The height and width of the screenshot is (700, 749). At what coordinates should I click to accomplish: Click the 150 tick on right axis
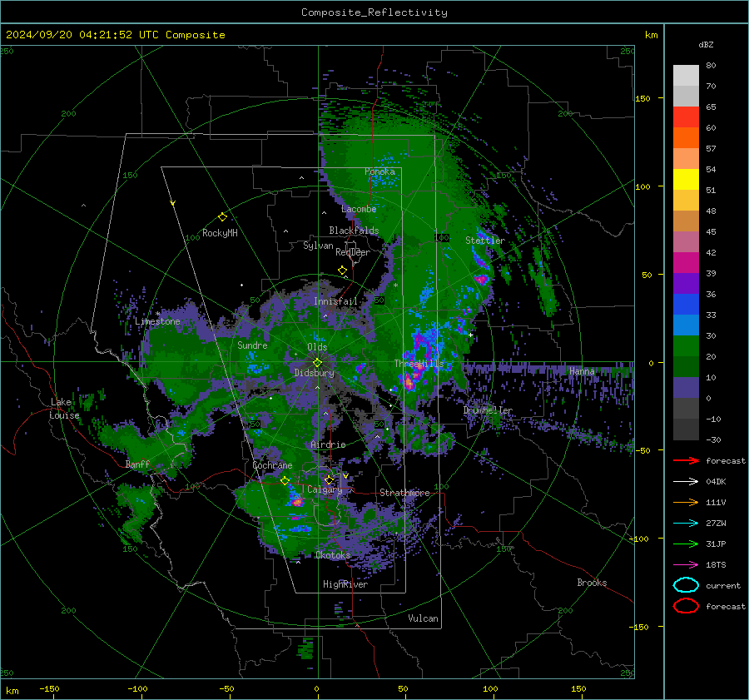point(643,98)
